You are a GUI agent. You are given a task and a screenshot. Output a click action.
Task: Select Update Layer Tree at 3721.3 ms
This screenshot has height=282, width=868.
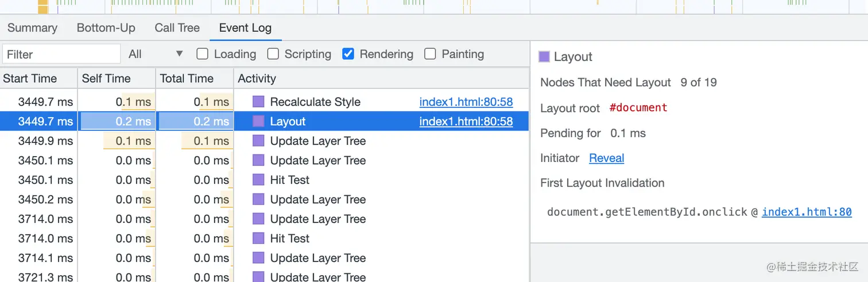pyautogui.click(x=264, y=276)
